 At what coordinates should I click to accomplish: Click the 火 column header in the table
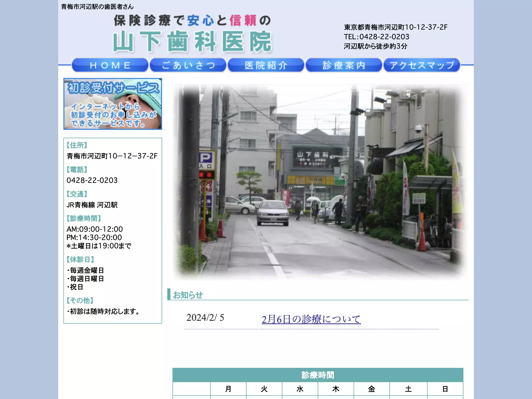[264, 389]
